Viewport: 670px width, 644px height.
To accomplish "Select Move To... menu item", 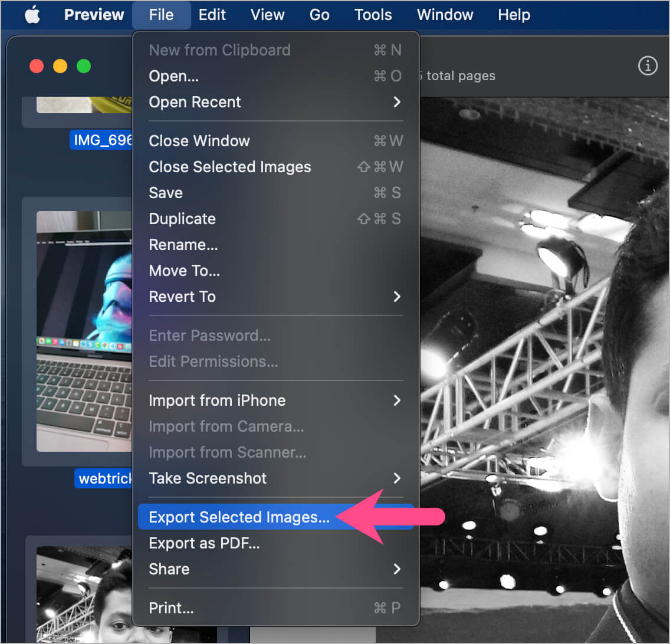I will click(275, 271).
